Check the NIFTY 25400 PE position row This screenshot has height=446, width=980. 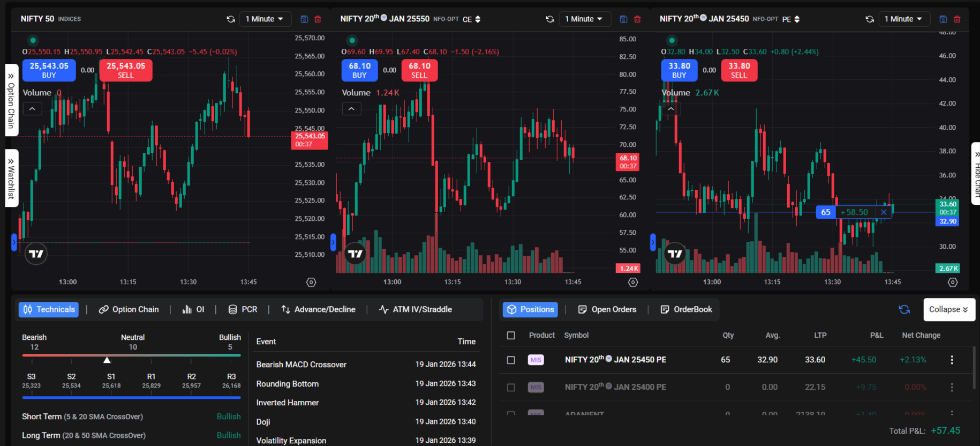[x=511, y=387]
